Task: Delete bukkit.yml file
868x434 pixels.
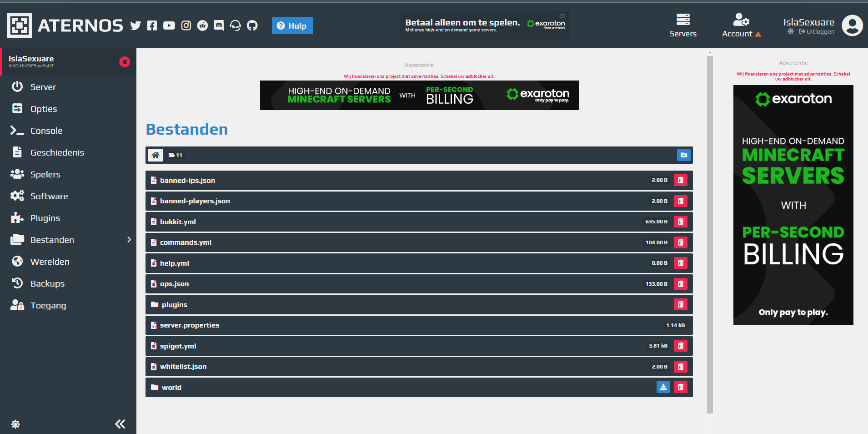Action: point(681,222)
